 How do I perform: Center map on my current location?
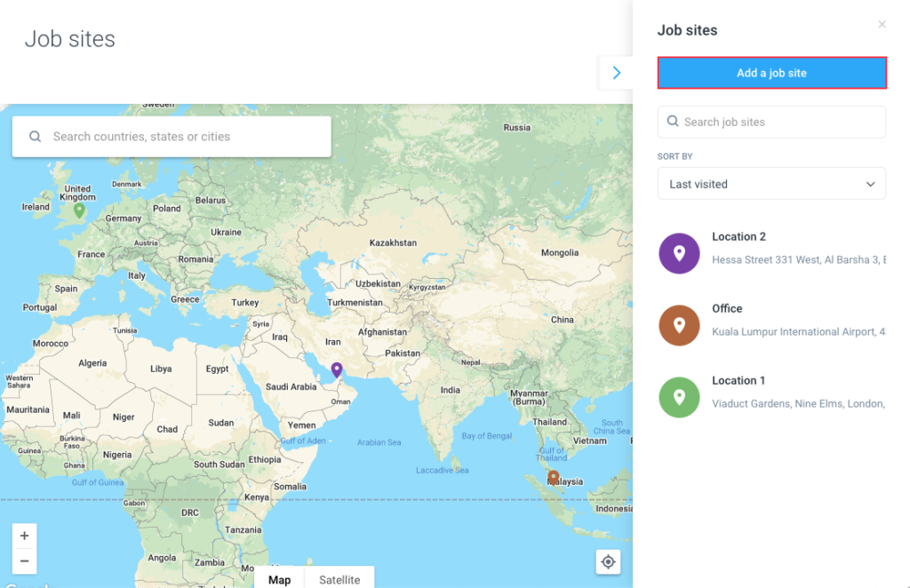pyautogui.click(x=608, y=561)
